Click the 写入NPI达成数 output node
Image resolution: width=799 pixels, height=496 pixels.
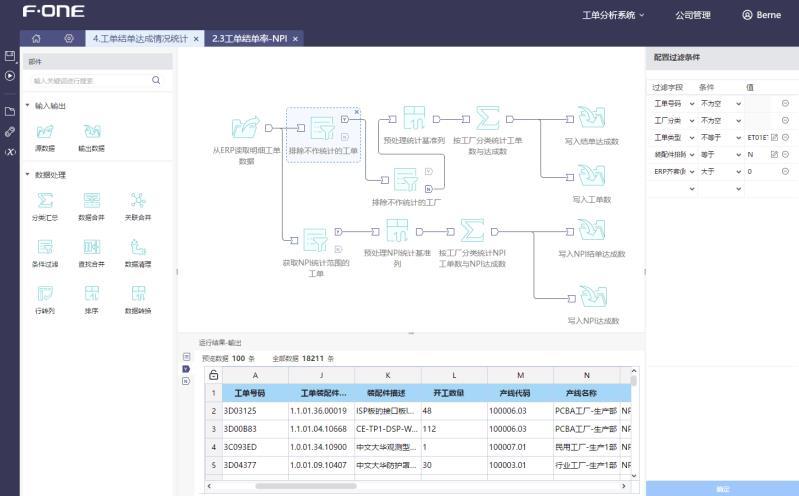click(x=593, y=296)
